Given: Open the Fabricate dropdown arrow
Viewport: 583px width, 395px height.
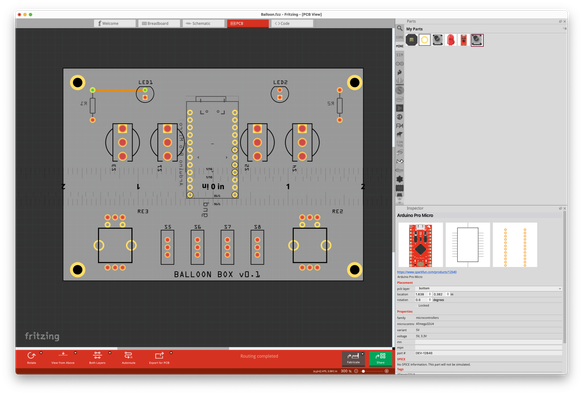Looking at the screenshot, I should coord(362,353).
